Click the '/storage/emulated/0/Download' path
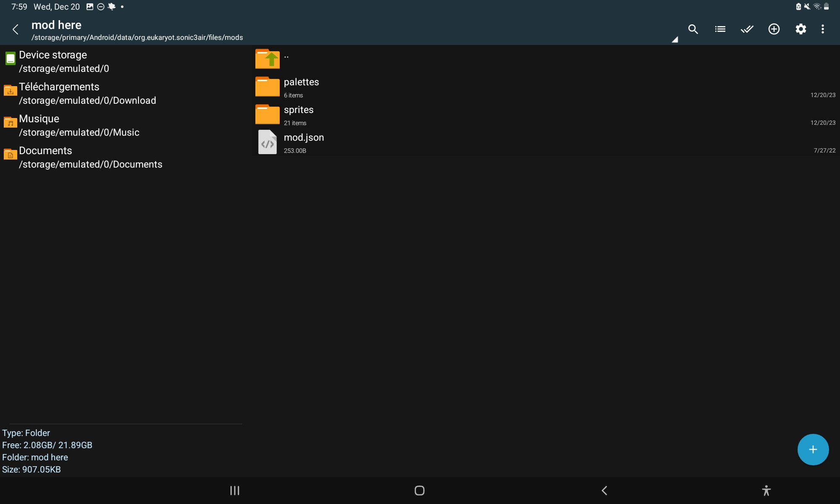Screen dimensions: 840x504 pos(87,100)
